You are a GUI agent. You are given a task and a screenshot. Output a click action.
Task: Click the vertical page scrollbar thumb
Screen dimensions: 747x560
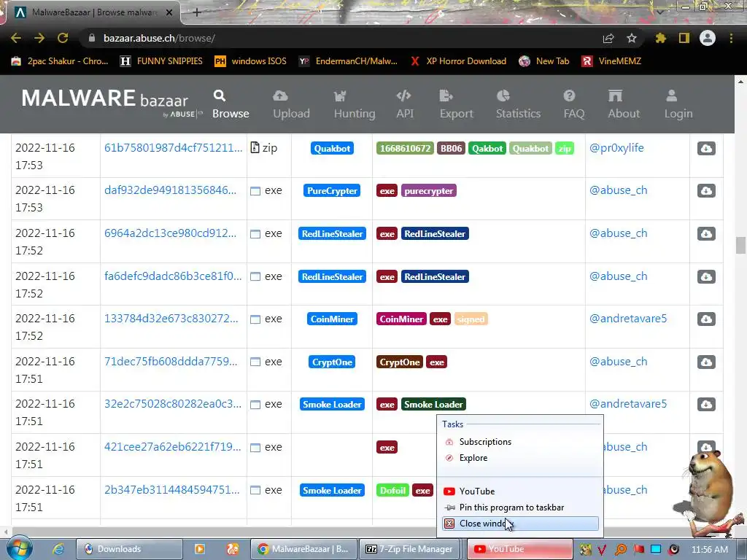(x=741, y=246)
